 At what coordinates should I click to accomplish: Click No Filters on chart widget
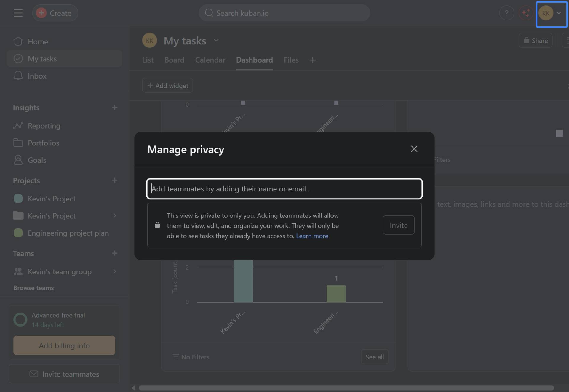tap(191, 357)
